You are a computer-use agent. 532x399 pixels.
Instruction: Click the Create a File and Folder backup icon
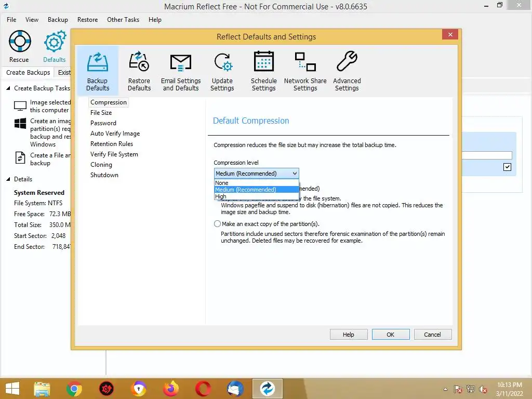tap(20, 158)
